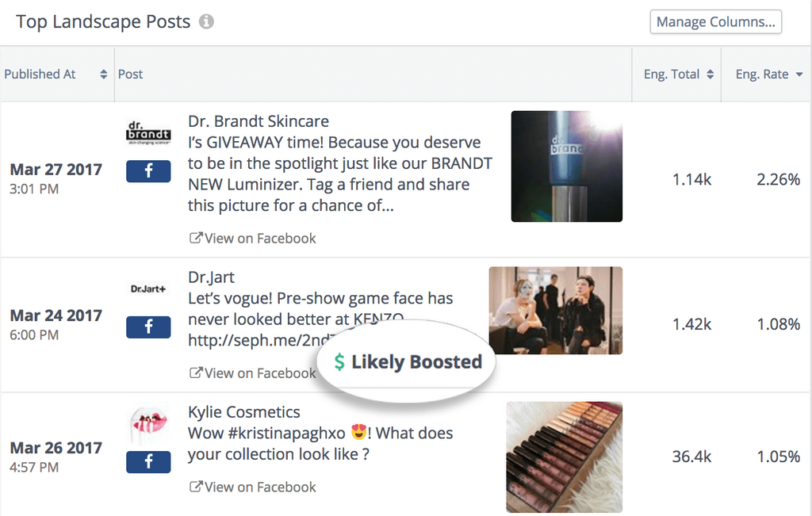Click the Facebook icon on Dr. Brandt post
Screen dimensions: 812x516
(148, 171)
